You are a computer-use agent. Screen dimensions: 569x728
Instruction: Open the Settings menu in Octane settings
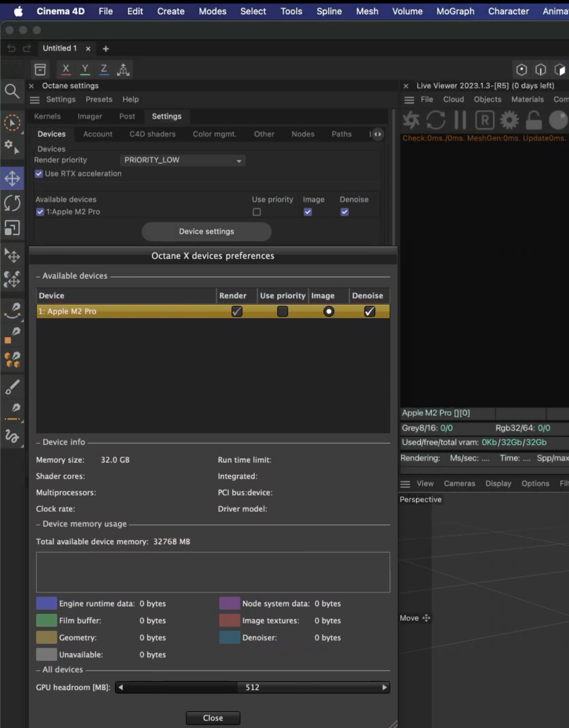[x=60, y=100]
